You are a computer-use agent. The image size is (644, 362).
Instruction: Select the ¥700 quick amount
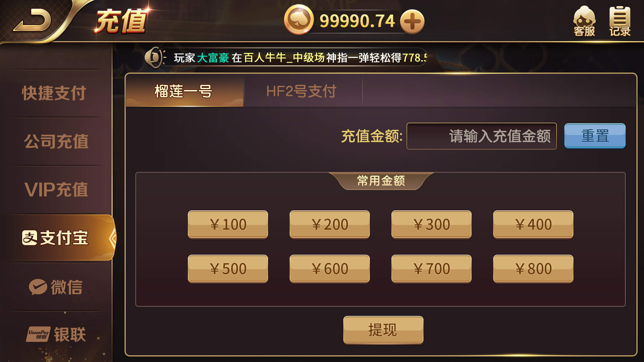431,269
